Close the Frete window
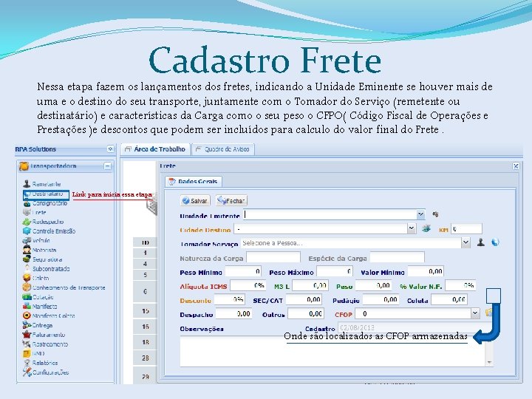Viewport: 532px width, 399px height. pos(516,166)
